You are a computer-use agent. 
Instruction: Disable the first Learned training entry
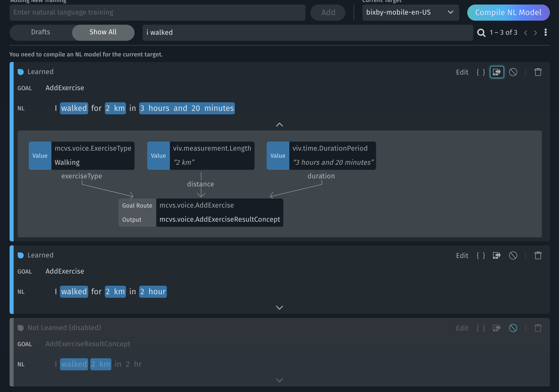click(513, 72)
